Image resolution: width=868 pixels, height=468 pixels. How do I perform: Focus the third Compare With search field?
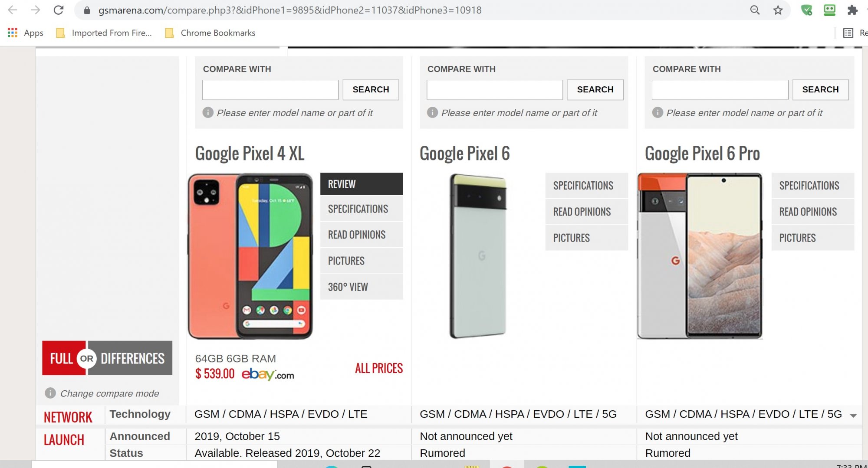coord(720,90)
